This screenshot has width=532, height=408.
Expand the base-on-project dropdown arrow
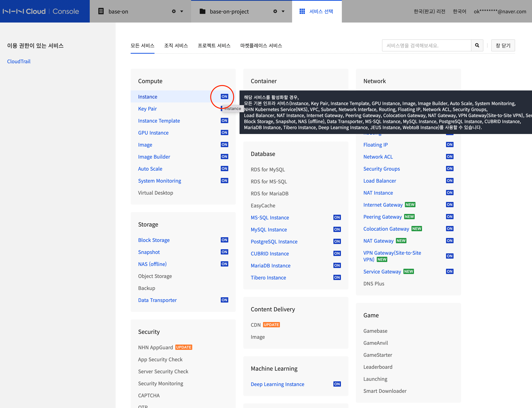[x=283, y=11]
